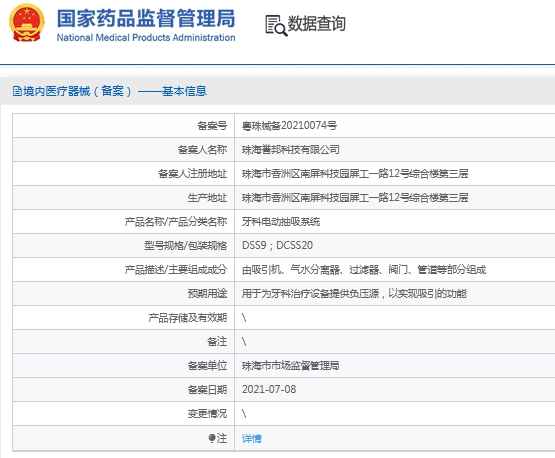Click the national emblem logo
The width and height of the screenshot is (555, 458).
click(27, 23)
